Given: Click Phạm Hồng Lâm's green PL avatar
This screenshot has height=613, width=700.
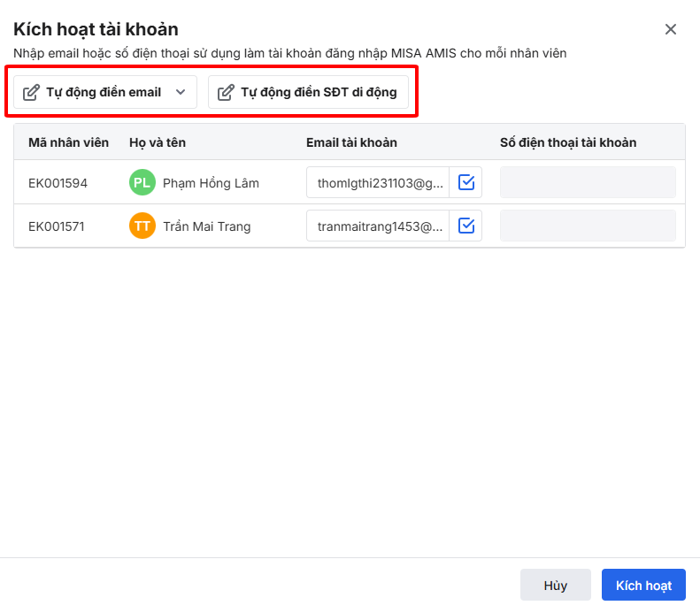Looking at the screenshot, I should point(142,183).
